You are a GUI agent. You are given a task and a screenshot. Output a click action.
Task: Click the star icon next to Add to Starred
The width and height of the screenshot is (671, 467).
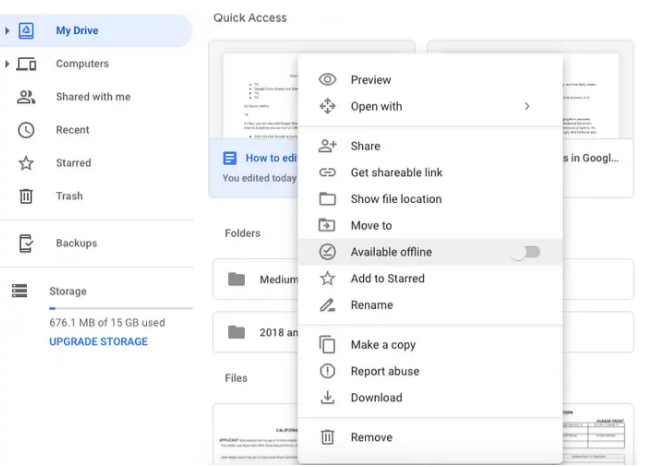(327, 279)
